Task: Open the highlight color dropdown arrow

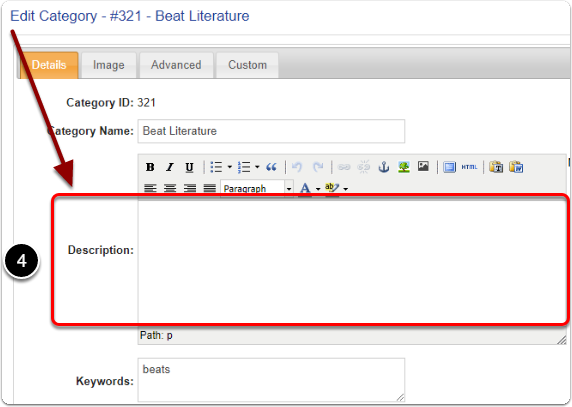Action: [346, 189]
